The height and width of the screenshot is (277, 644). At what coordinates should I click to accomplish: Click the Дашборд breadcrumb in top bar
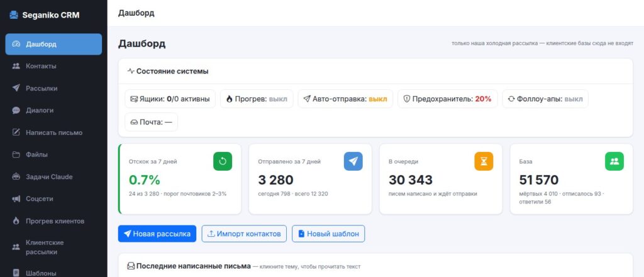click(136, 13)
